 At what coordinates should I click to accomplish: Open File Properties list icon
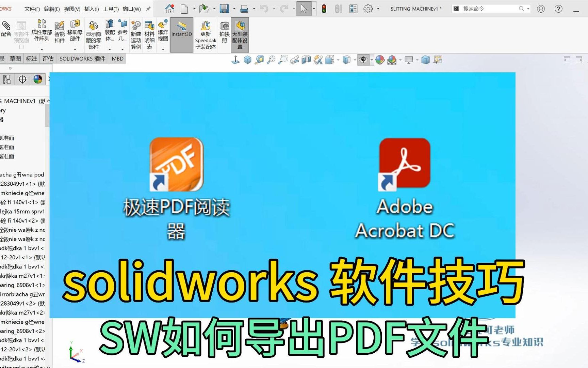[x=354, y=9]
